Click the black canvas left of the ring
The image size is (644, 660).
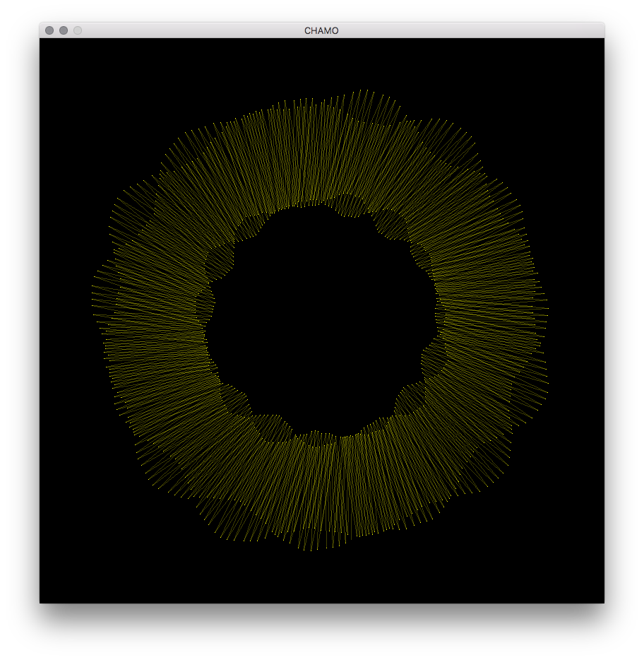pyautogui.click(x=42, y=318)
